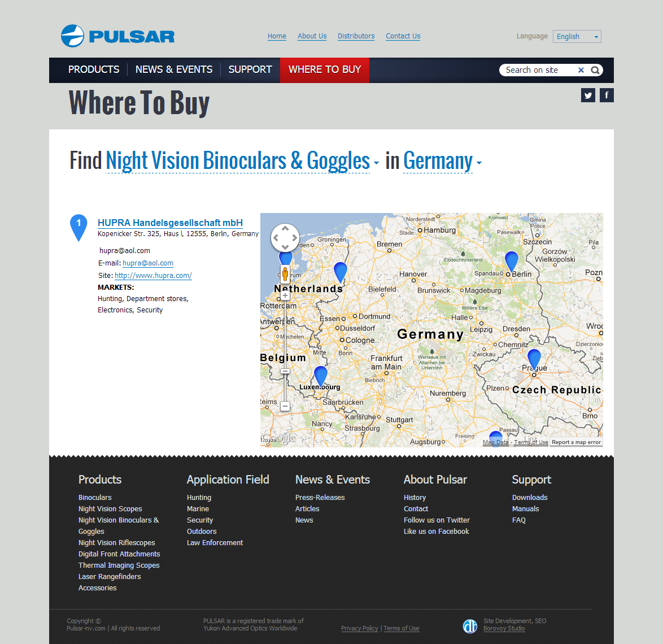This screenshot has width=663, height=644.
Task: Expand the Germany country selector
Action: 442,161
